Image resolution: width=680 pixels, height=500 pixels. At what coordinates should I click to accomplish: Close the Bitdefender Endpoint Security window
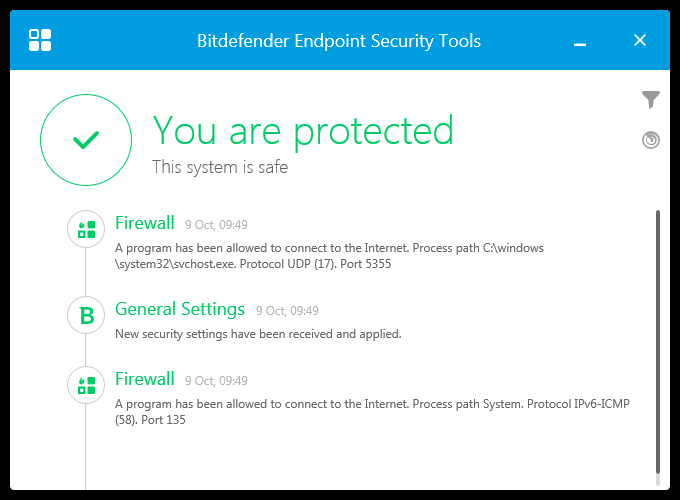point(641,40)
